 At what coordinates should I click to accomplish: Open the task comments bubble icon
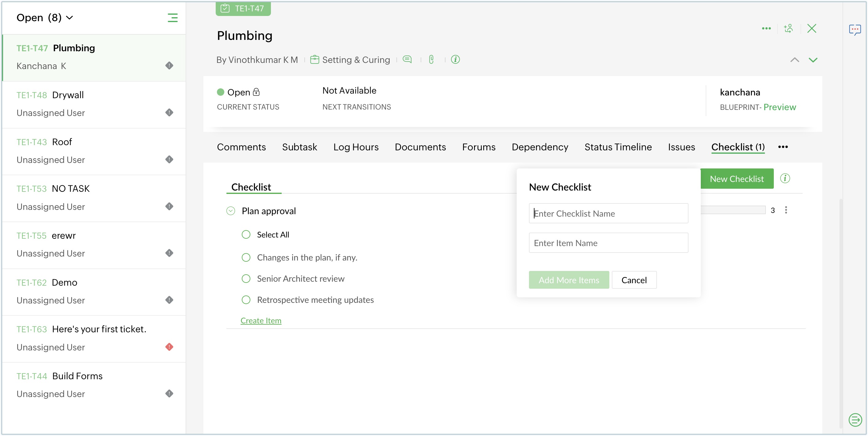(x=407, y=60)
